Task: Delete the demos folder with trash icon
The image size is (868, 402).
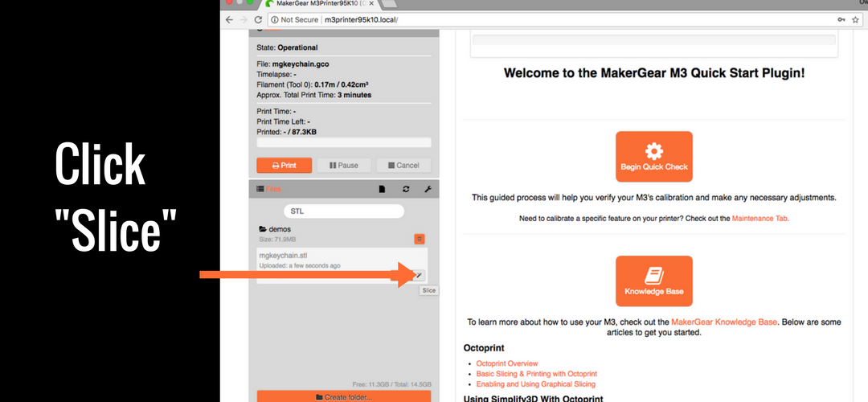Action: pyautogui.click(x=420, y=239)
